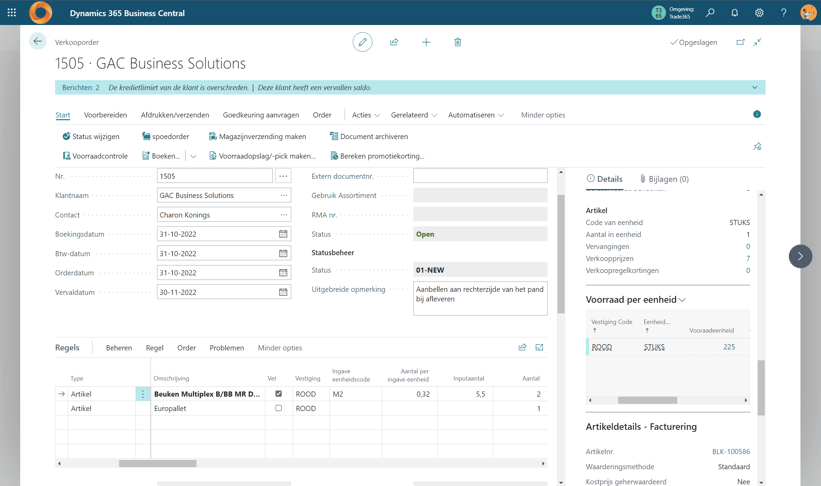
Task: Open article link BLK-100586
Action: coord(731,451)
